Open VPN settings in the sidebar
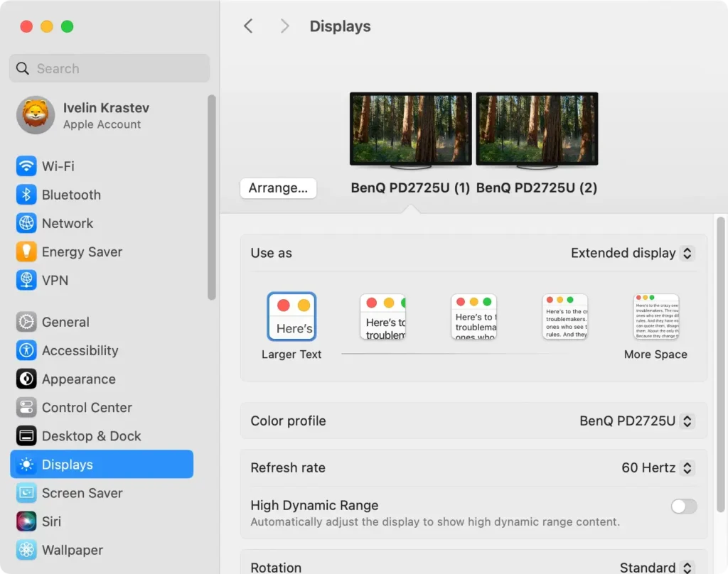Viewport: 728px width, 574px height. tap(102, 281)
